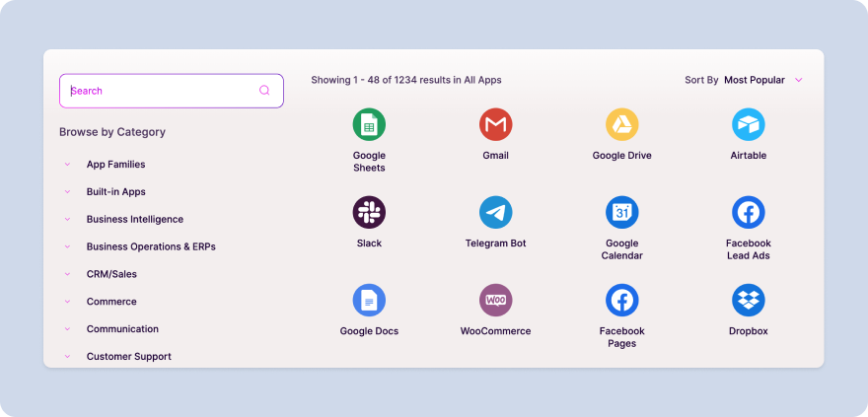Expand the Built-in Apps category chevron
The height and width of the screenshot is (417, 868).
coord(67,192)
